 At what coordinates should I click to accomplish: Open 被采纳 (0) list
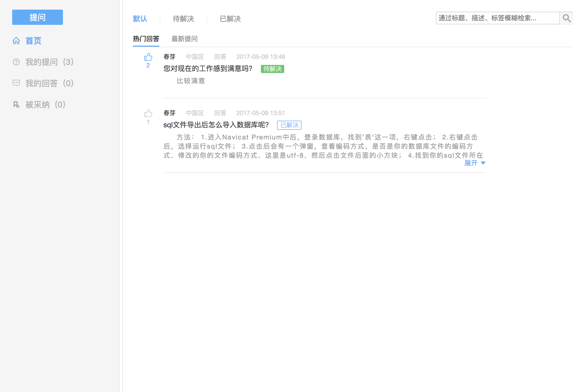[x=45, y=104]
